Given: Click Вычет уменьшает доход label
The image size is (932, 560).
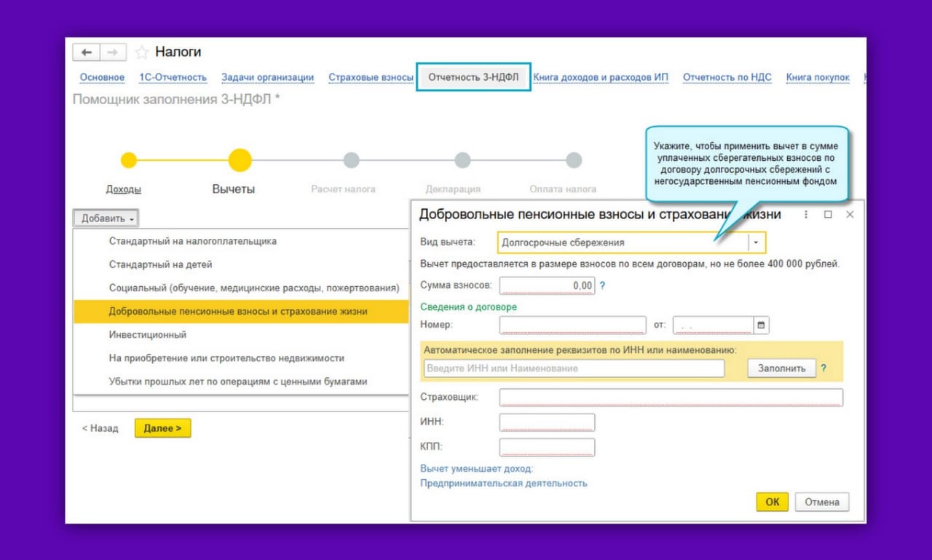Looking at the screenshot, I should click(x=477, y=468).
